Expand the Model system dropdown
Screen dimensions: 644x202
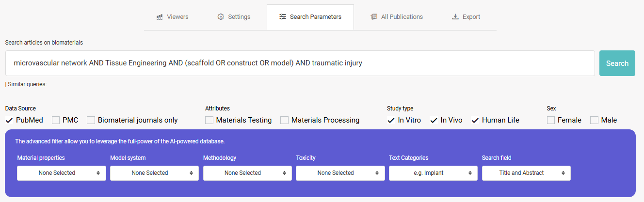coord(154,173)
